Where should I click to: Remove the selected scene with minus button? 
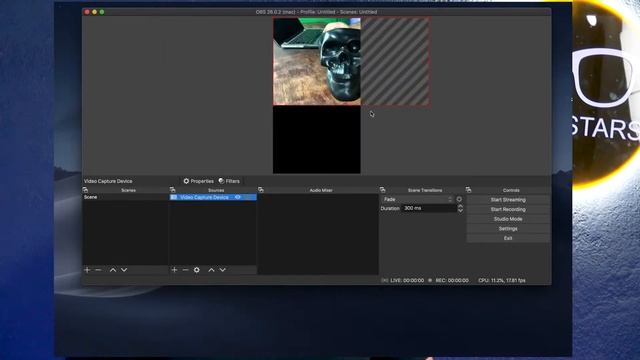tap(98, 270)
